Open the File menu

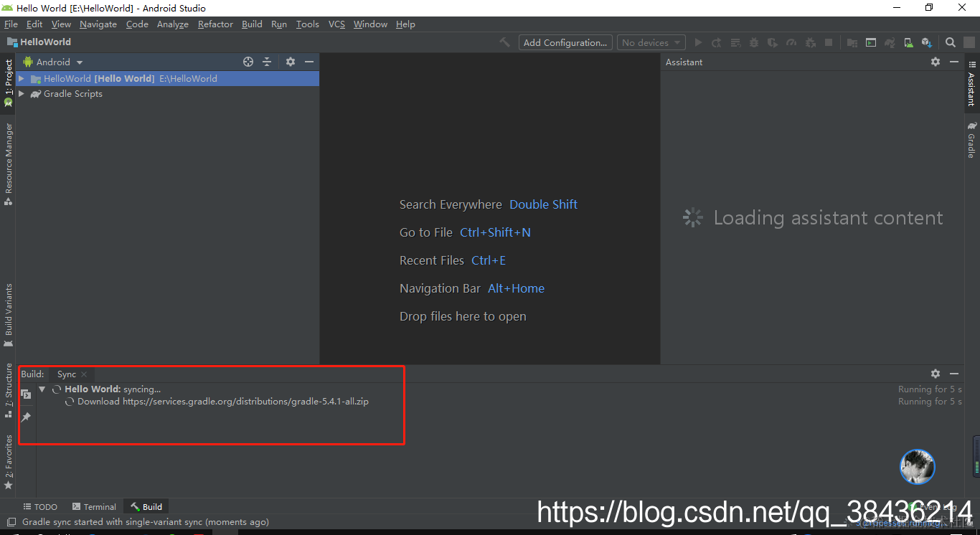pos(11,24)
